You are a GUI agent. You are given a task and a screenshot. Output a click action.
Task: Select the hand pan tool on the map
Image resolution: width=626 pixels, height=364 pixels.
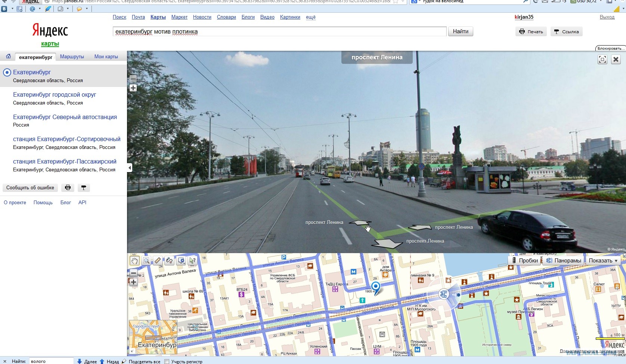pyautogui.click(x=134, y=261)
